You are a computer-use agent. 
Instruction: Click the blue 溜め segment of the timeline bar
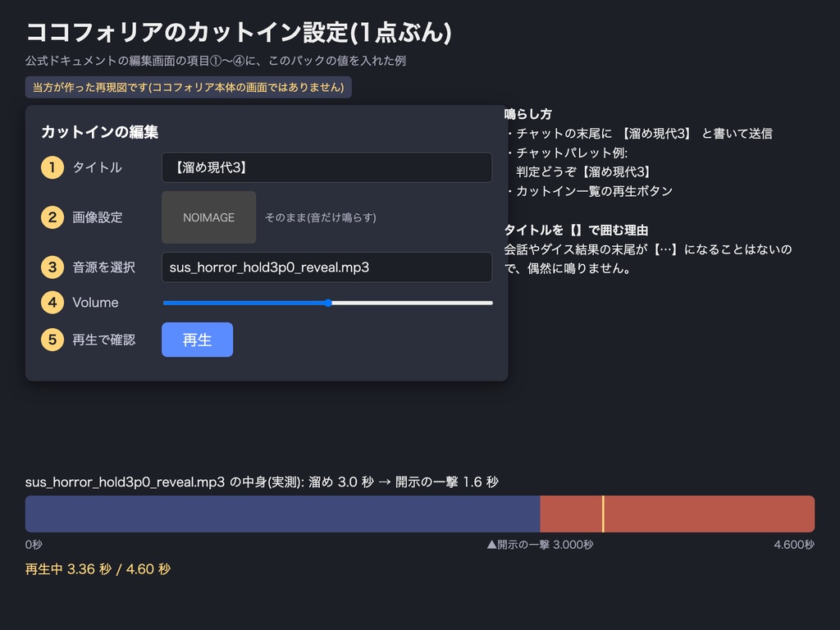pyautogui.click(x=282, y=514)
